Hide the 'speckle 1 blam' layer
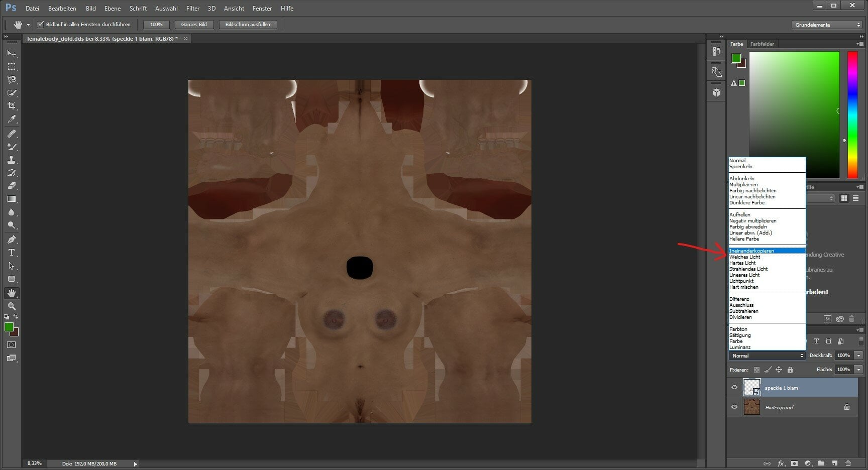This screenshot has height=470, width=868. point(734,388)
